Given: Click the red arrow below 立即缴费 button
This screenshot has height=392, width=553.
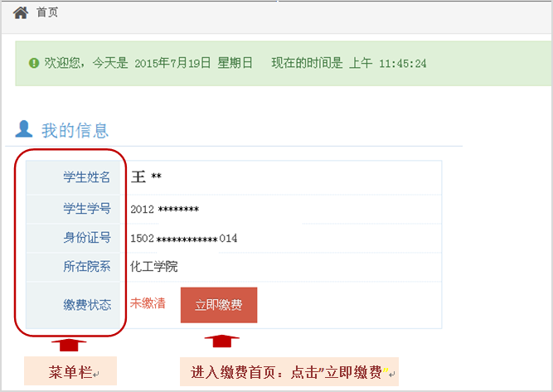Looking at the screenshot, I should coord(221,341).
